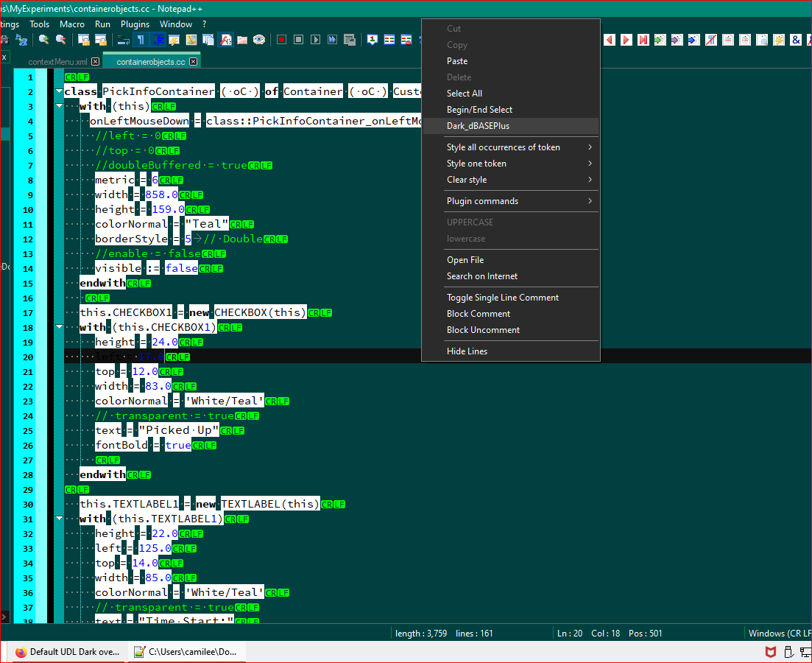Open Folder as Workspace icon
This screenshot has height=663, width=812.
point(242,40)
